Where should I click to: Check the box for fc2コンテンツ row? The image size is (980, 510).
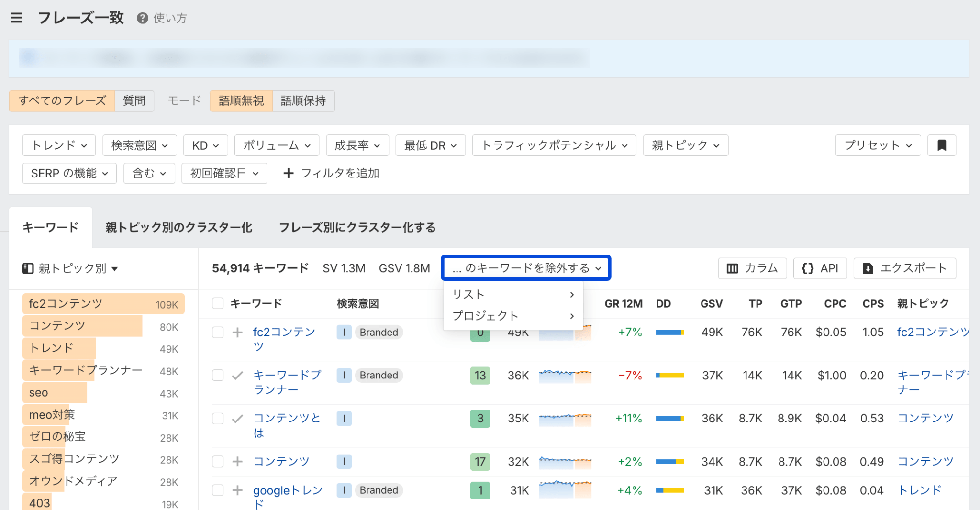point(218,333)
